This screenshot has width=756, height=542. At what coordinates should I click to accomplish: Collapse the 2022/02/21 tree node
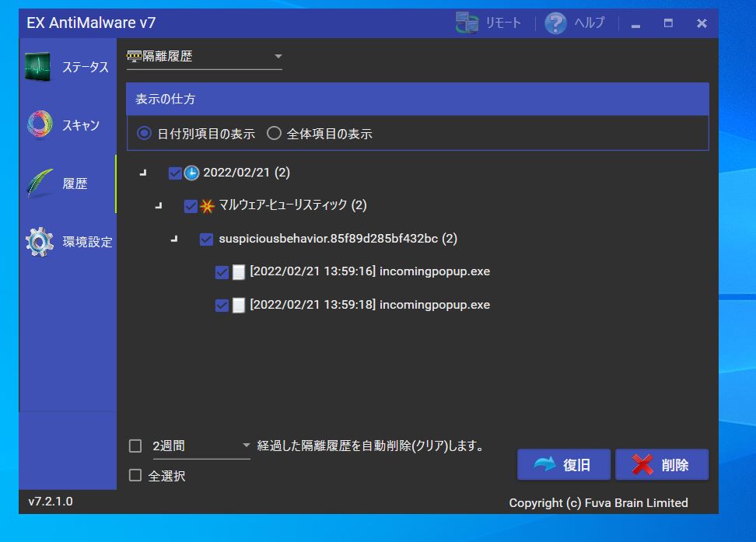point(143,173)
